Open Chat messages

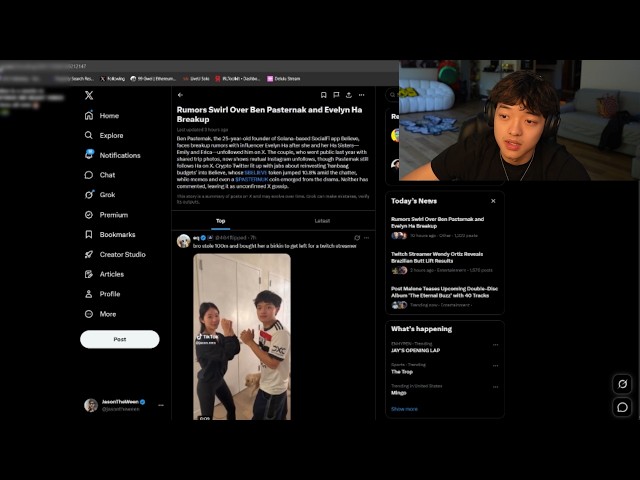point(100,175)
